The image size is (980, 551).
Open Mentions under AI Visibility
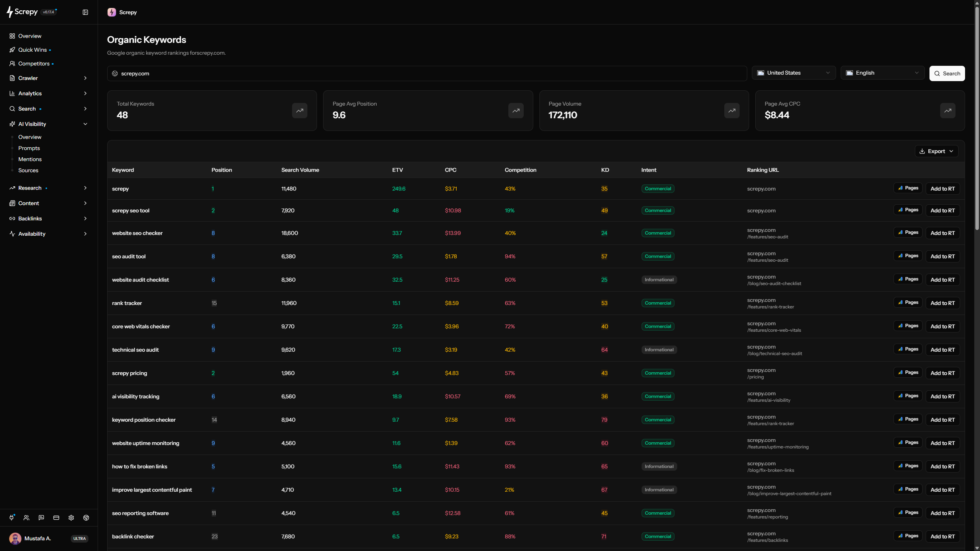click(x=30, y=159)
